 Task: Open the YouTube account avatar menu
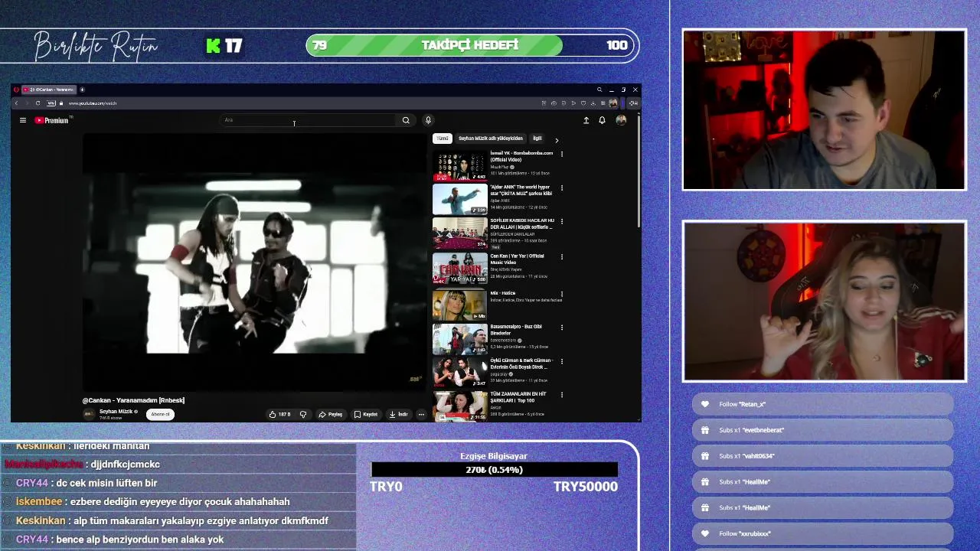621,120
